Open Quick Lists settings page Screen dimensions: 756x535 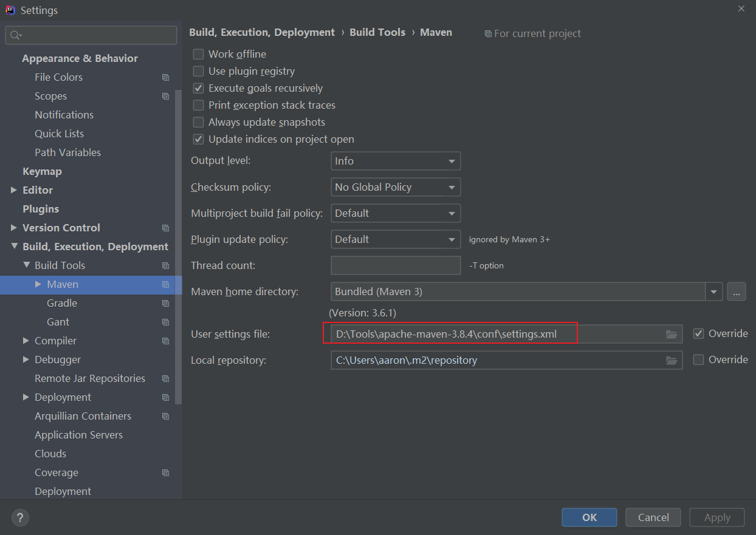click(59, 134)
